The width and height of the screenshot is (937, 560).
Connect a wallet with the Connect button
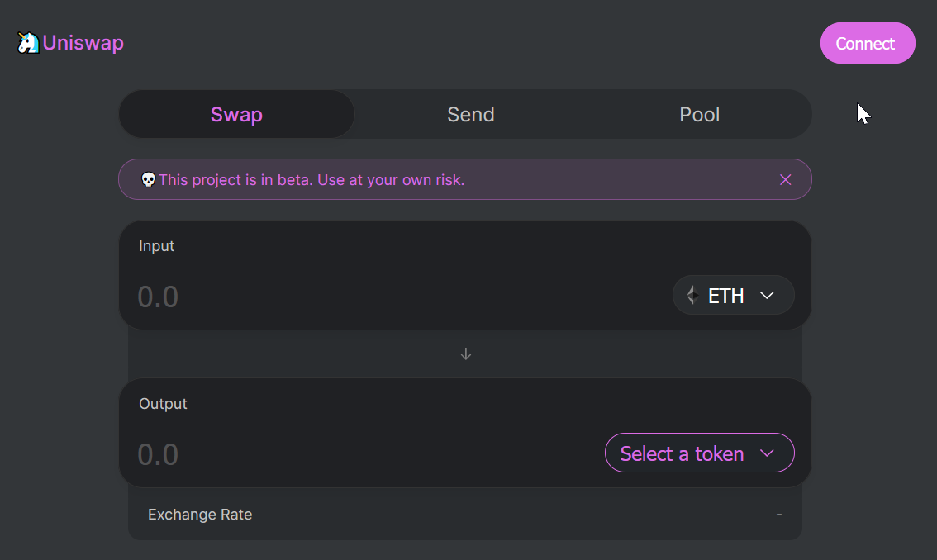867,43
